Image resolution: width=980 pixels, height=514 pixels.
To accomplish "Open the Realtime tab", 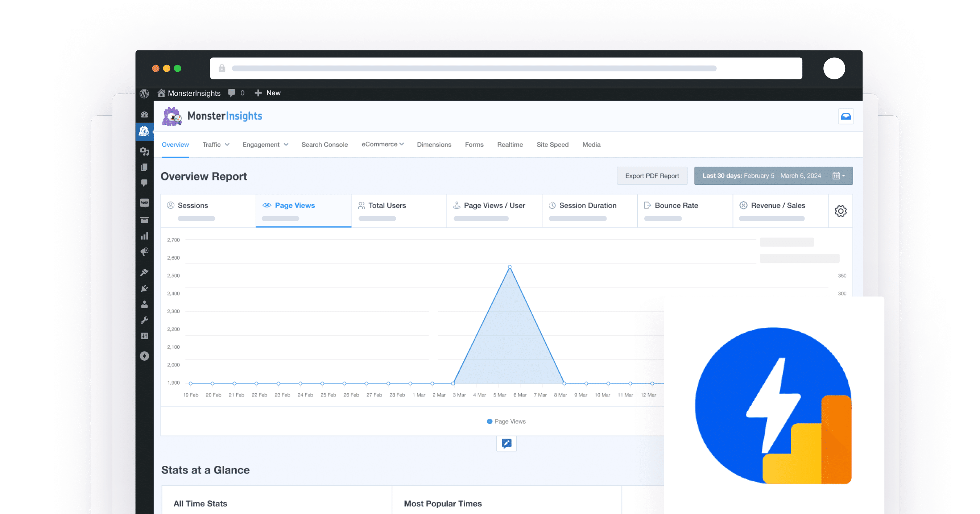I will (x=510, y=145).
